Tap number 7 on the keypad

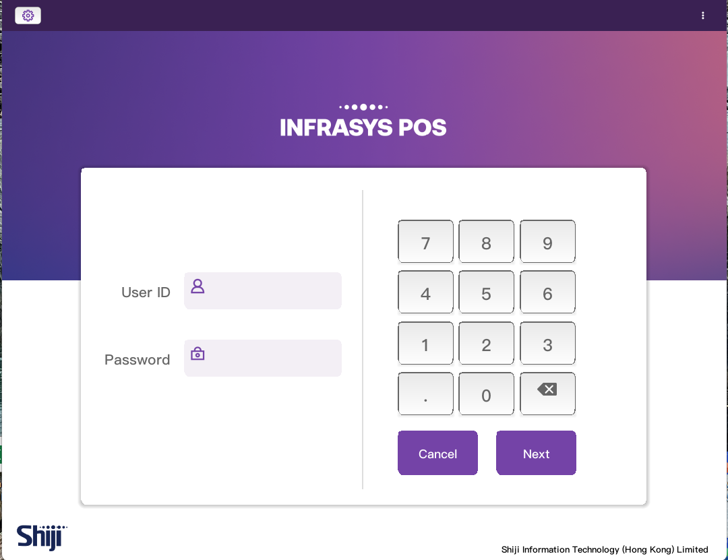tap(425, 242)
